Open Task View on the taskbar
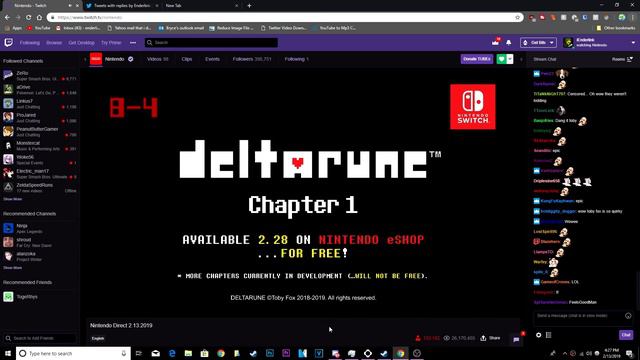 (139, 353)
